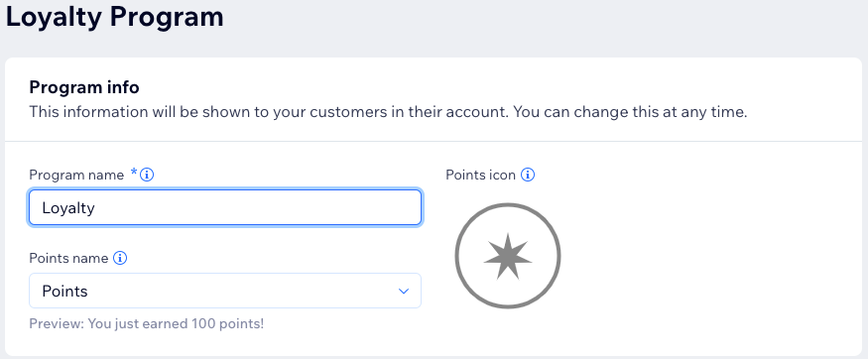Image resolution: width=868 pixels, height=359 pixels.
Task: Click the info icon beside Program name
Action: (147, 175)
